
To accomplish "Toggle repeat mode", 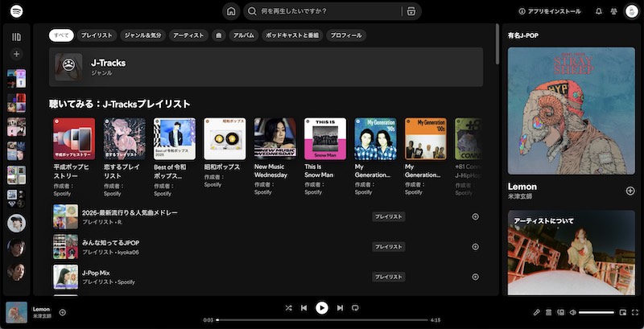I will coord(356,307).
